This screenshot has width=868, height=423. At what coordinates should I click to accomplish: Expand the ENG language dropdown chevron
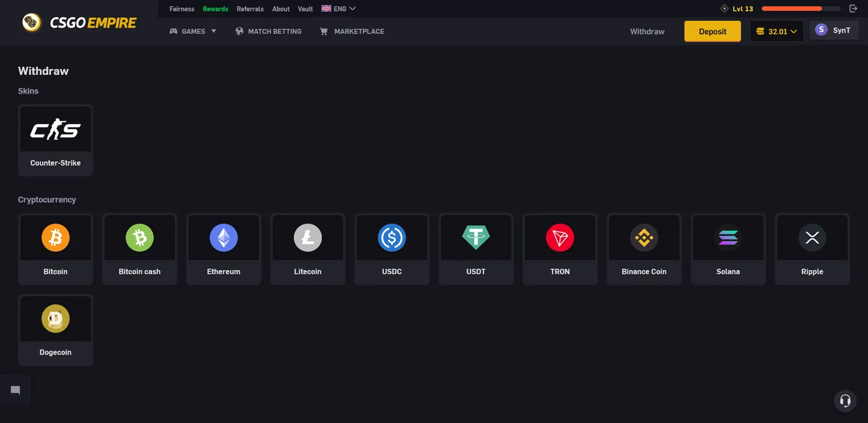pyautogui.click(x=353, y=9)
